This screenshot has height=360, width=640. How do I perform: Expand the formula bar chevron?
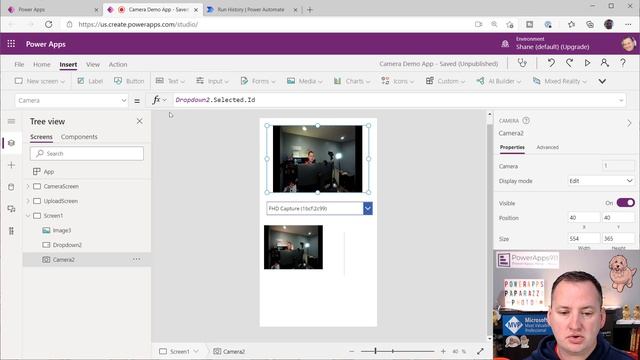click(x=621, y=100)
